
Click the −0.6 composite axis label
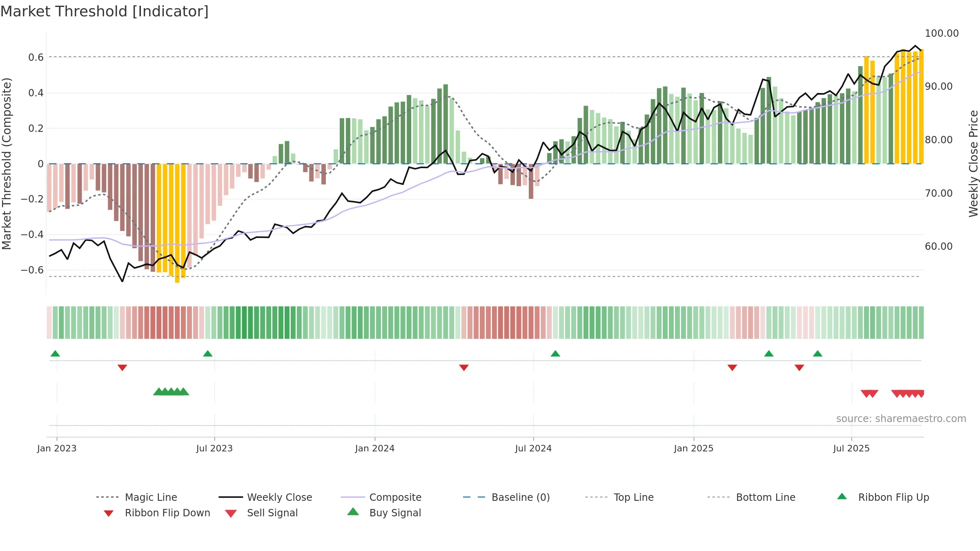coord(32,270)
